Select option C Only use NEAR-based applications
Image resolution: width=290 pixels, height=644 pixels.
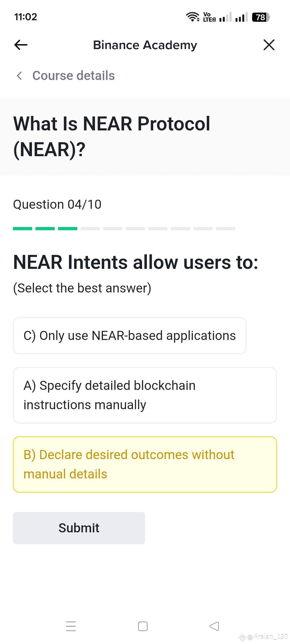click(130, 336)
